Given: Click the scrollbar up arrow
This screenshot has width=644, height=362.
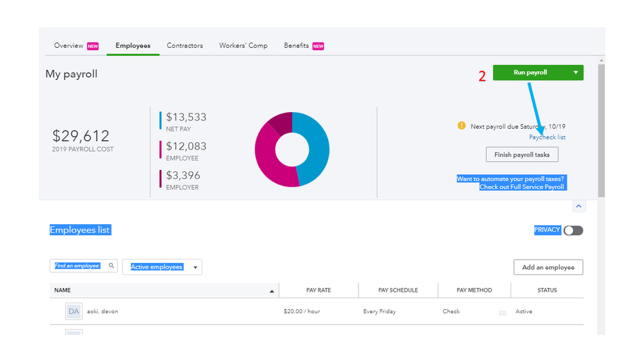Looking at the screenshot, I should click(601, 61).
